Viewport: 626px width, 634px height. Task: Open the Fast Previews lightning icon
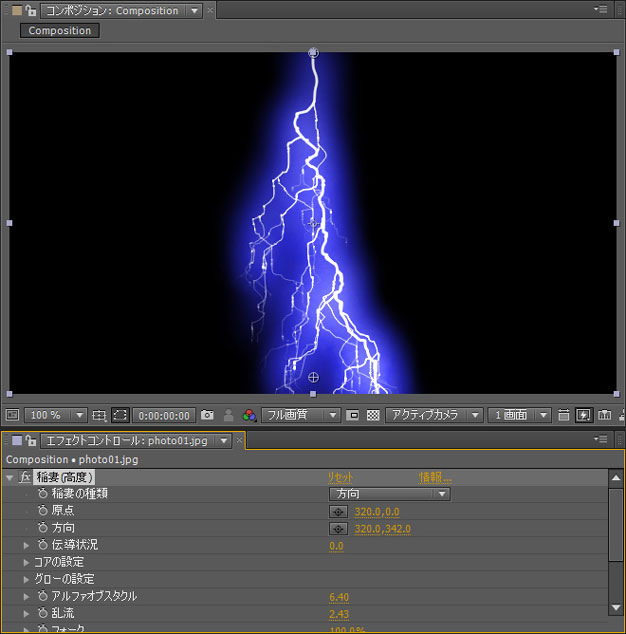pyautogui.click(x=584, y=415)
